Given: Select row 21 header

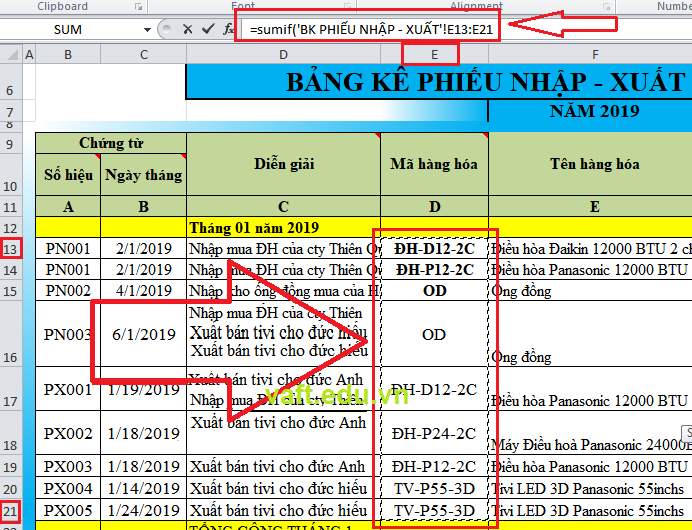Looking at the screenshot, I should pyautogui.click(x=10, y=511).
